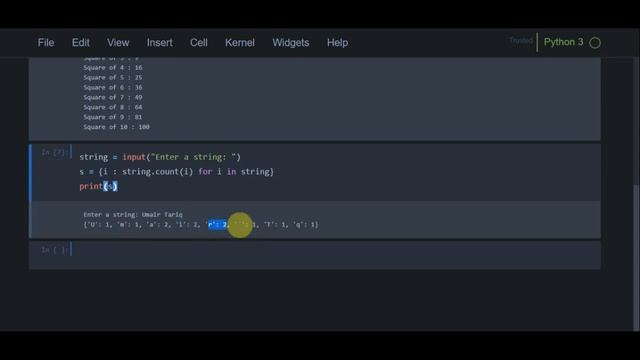Click output line 'Square of 4 : 16'

click(x=113, y=68)
